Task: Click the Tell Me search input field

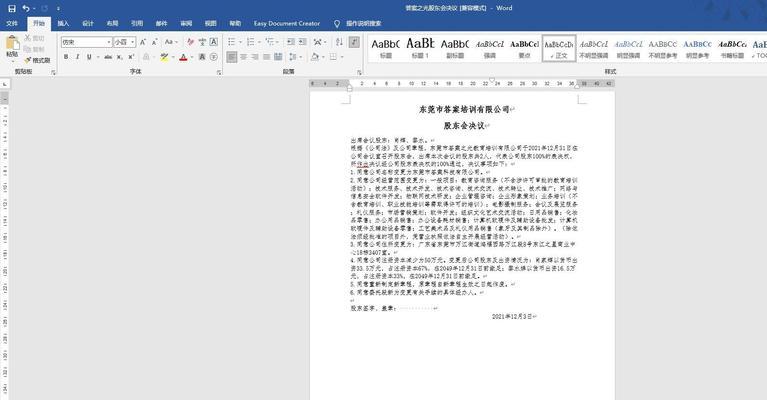Action: [363, 23]
